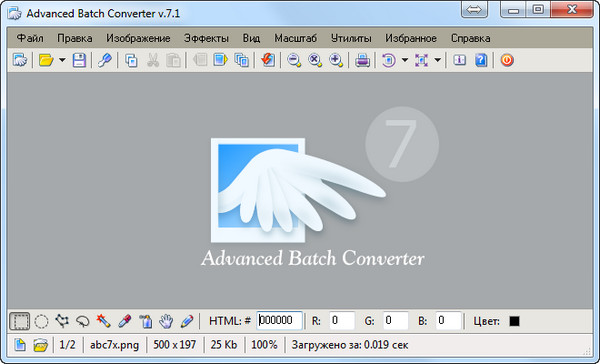Click the open folder icon in status bar
The height and width of the screenshot is (364, 600).
(40, 345)
